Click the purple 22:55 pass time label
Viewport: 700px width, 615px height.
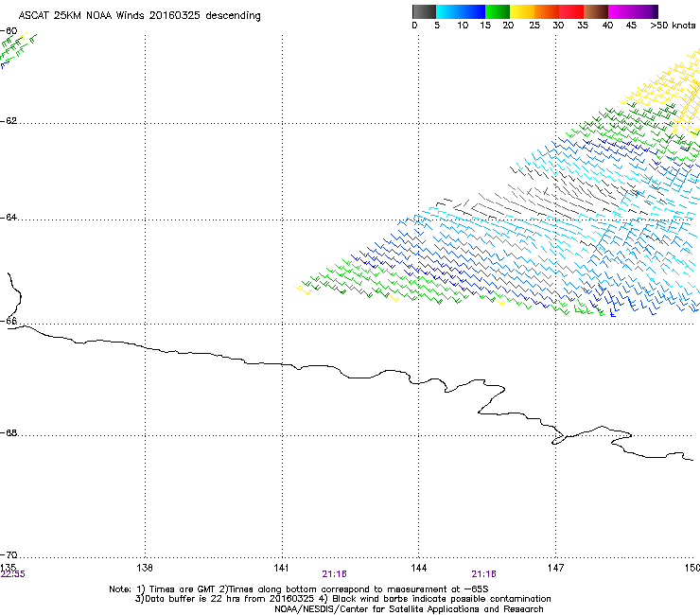[x=13, y=574]
